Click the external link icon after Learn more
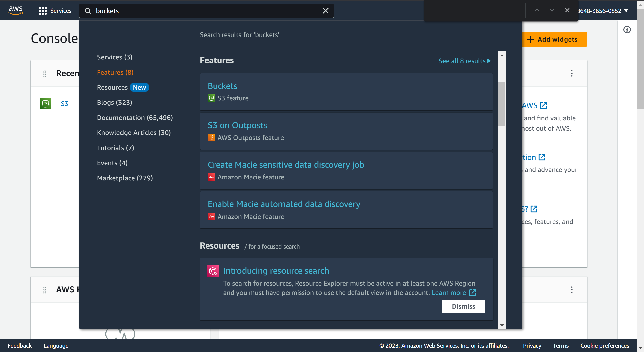Image resolution: width=644 pixels, height=352 pixels. [x=473, y=293]
